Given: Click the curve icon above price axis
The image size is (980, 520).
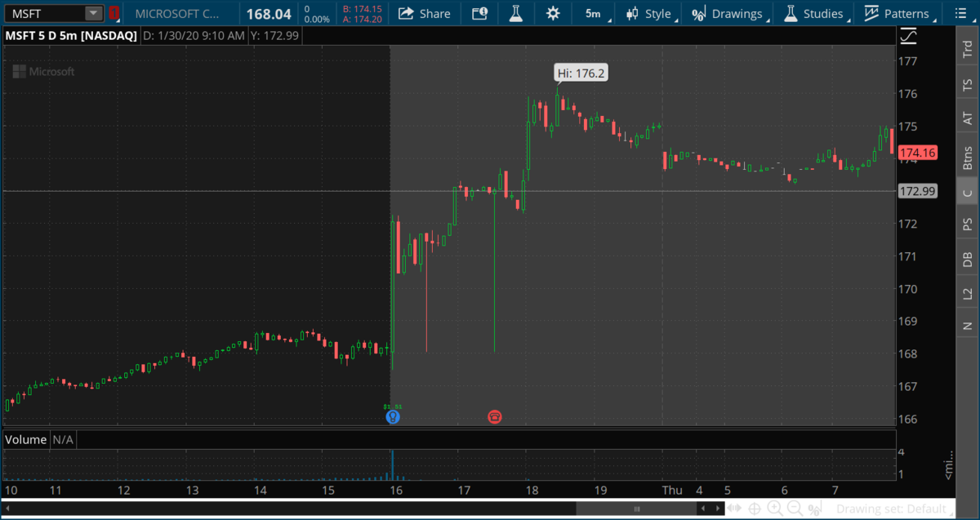Looking at the screenshot, I should pyautogui.click(x=908, y=36).
